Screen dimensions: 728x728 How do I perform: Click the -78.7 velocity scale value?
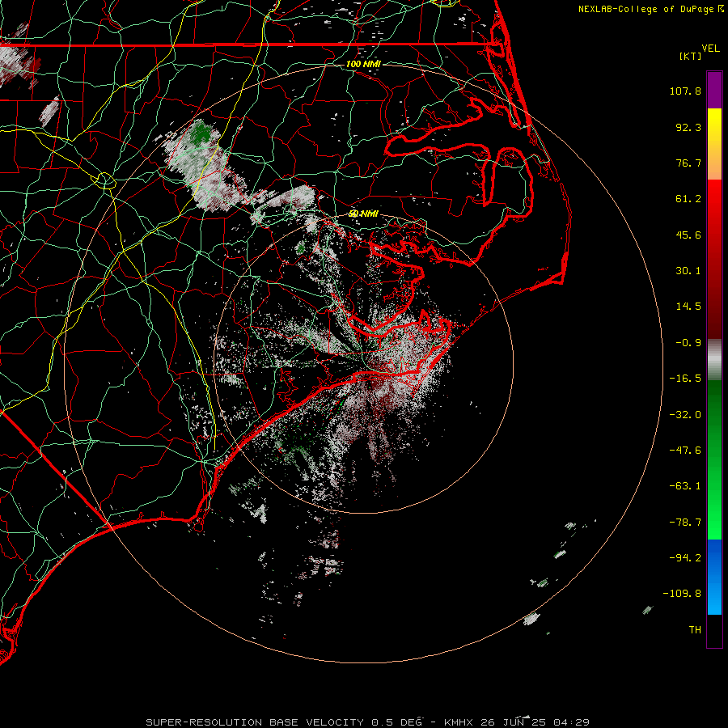(x=685, y=523)
